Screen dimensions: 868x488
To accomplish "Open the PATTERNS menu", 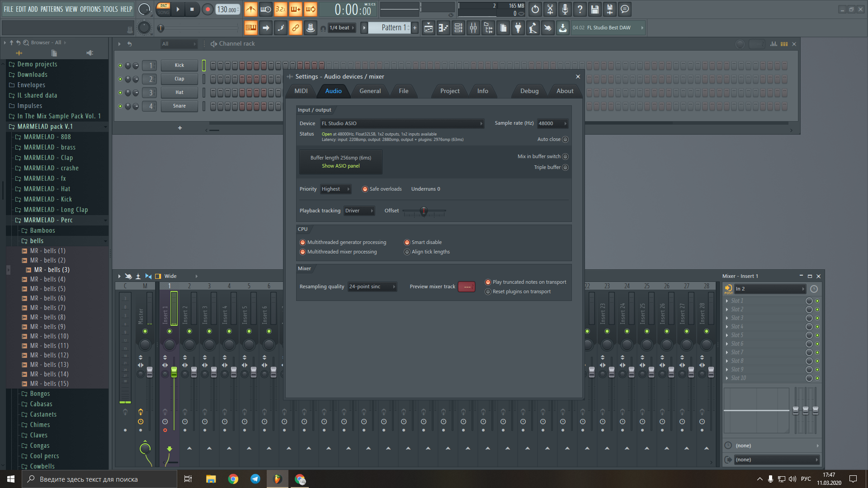I will pyautogui.click(x=52, y=9).
